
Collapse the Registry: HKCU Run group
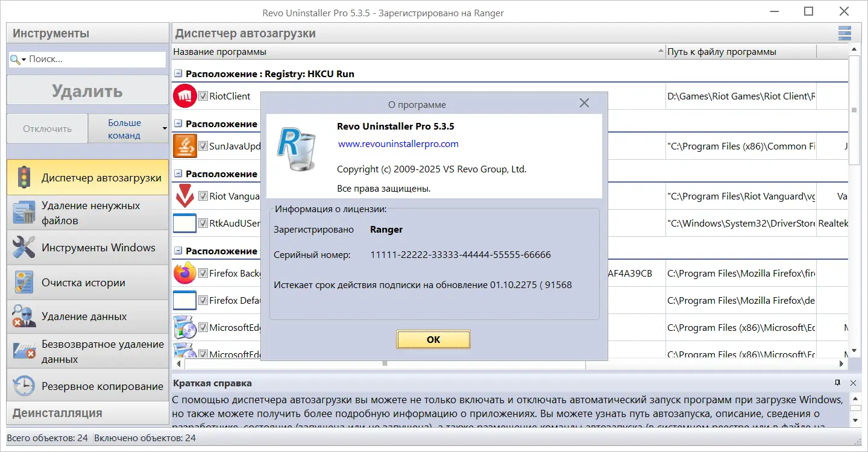178,74
